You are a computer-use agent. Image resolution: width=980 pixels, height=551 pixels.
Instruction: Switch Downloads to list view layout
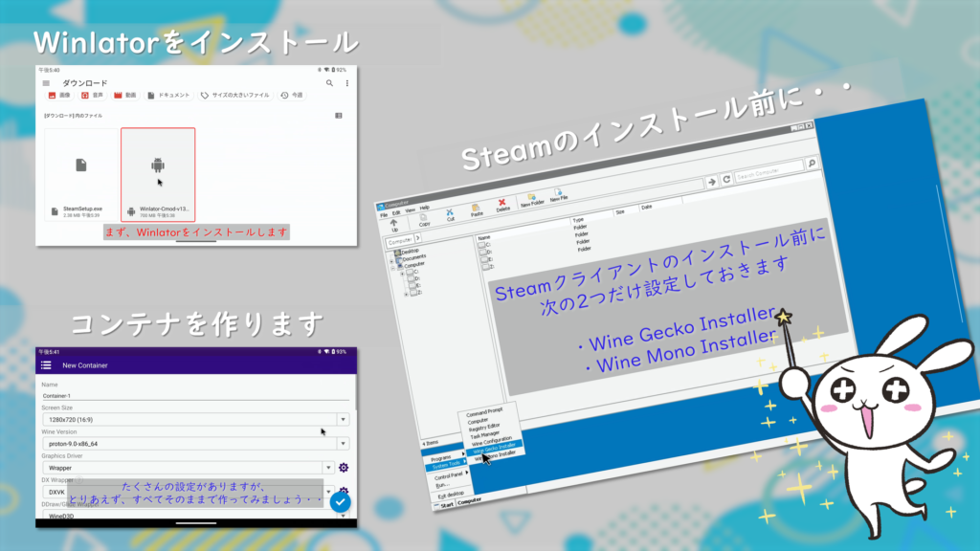[x=339, y=116]
